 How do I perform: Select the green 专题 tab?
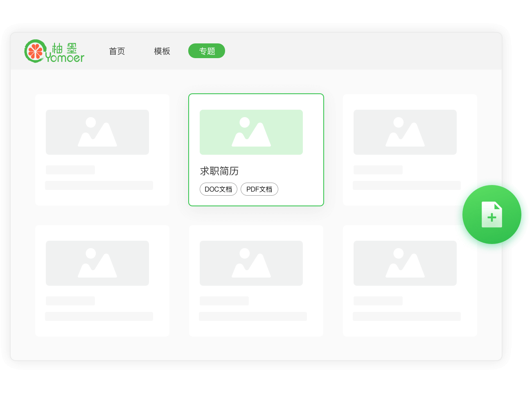coord(207,51)
